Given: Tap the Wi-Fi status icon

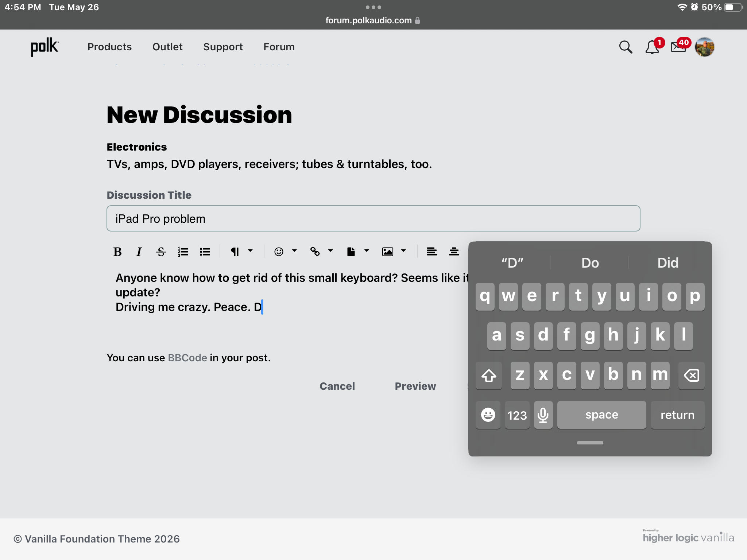Looking at the screenshot, I should [x=682, y=7].
